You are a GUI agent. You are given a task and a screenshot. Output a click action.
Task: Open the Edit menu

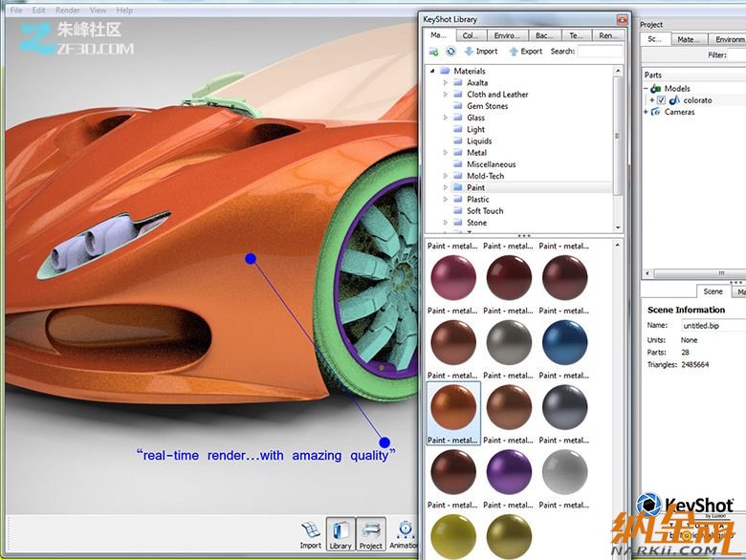[x=38, y=10]
